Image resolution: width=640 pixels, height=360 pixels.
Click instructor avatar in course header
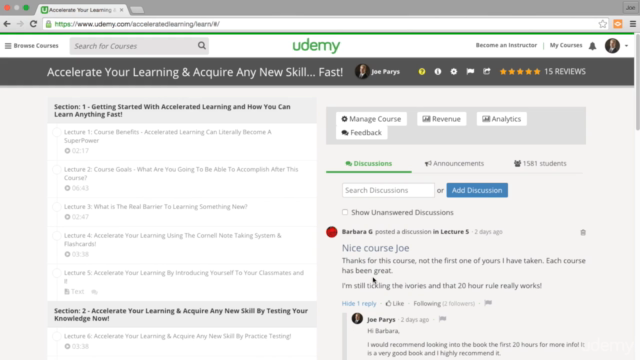[362, 71]
